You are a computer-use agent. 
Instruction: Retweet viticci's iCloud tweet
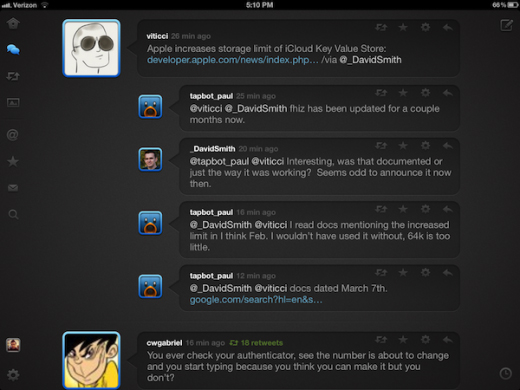tap(381, 27)
